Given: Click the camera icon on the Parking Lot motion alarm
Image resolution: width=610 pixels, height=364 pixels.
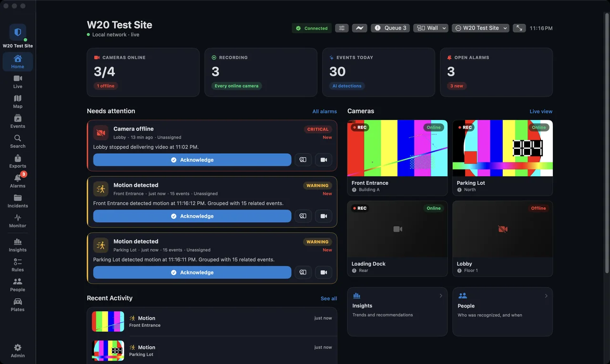Looking at the screenshot, I should 324,273.
